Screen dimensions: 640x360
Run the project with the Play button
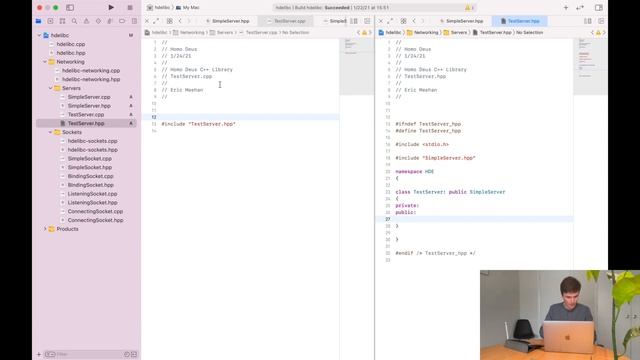[111, 7]
